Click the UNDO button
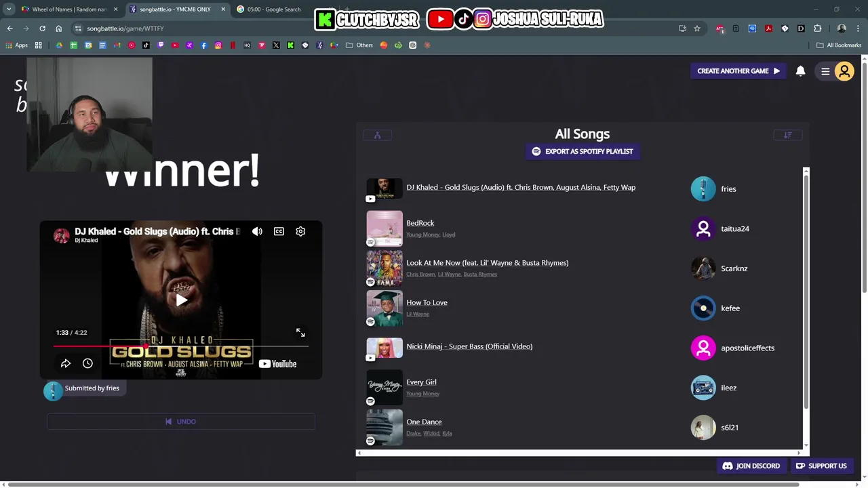Image resolution: width=868 pixels, height=488 pixels. click(181, 422)
